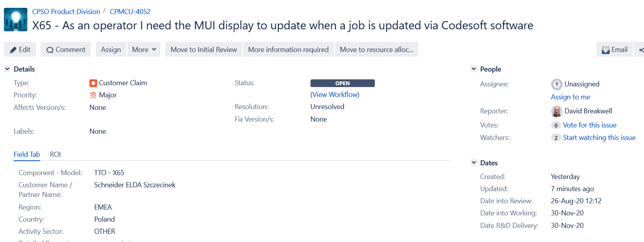
Task: Click the CPSO project avatar icon
Action: pos(16,20)
